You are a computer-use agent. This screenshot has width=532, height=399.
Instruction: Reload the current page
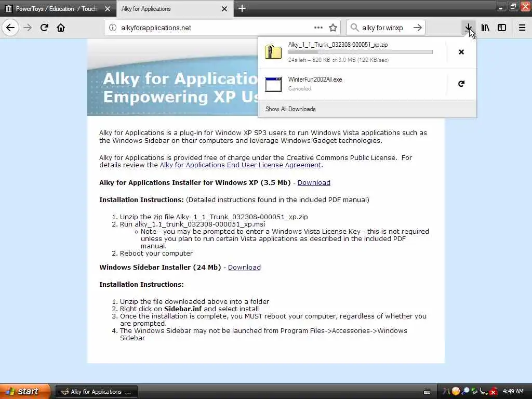click(x=44, y=28)
